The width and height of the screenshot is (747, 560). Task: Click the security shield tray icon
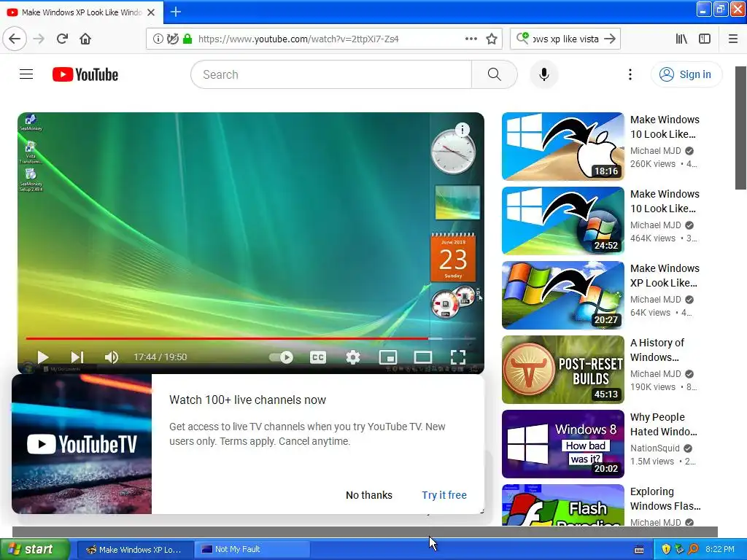(666, 550)
